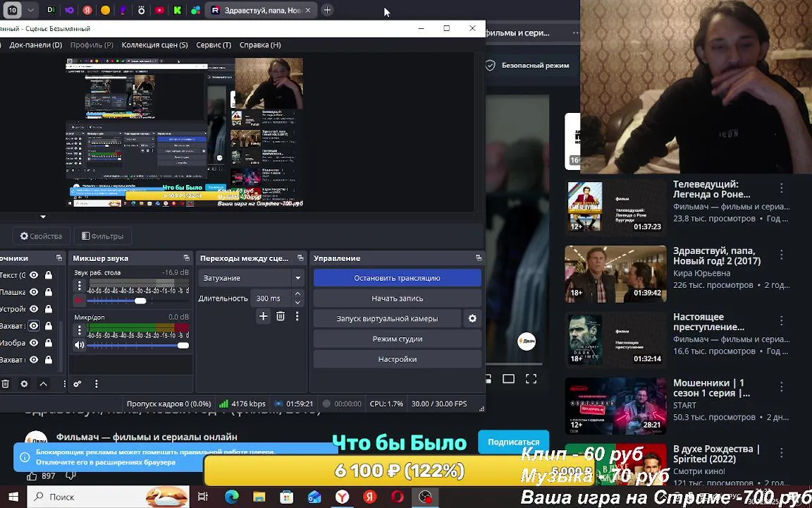Screen dimensions: 812x508
Task: Switch video player to theater mode
Action: click(x=508, y=379)
